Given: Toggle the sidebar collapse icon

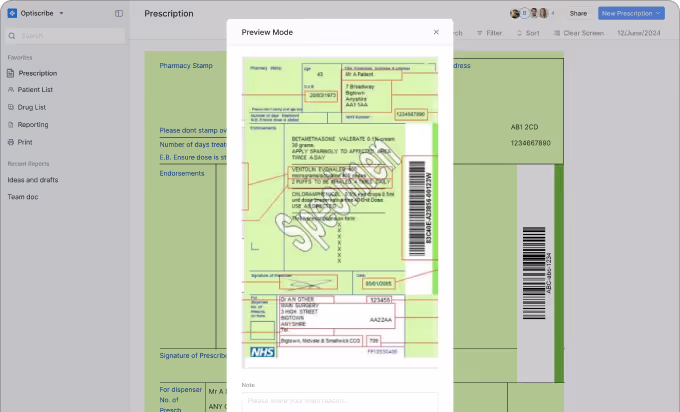Looking at the screenshot, I should 119,13.
